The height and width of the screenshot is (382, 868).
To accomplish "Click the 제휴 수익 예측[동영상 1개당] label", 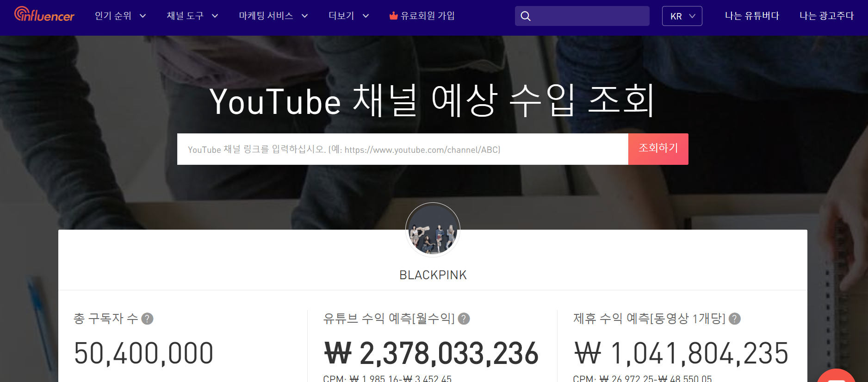I will 650,319.
